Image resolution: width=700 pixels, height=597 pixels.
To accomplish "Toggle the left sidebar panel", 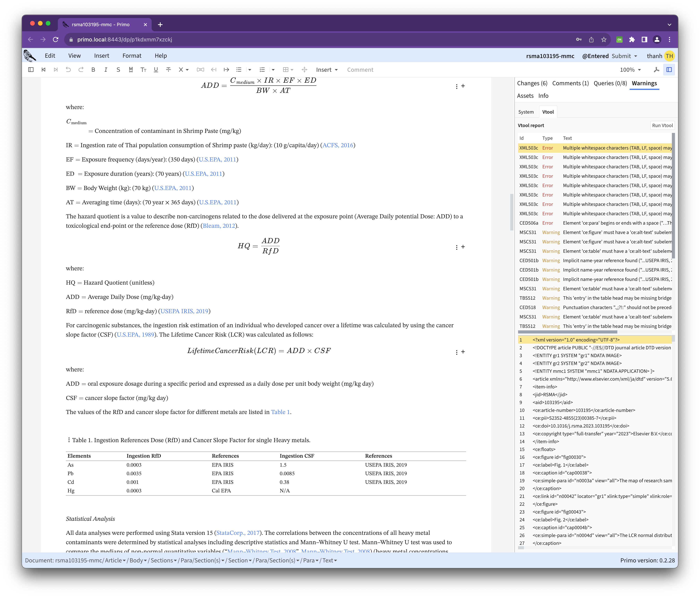I will coord(31,70).
